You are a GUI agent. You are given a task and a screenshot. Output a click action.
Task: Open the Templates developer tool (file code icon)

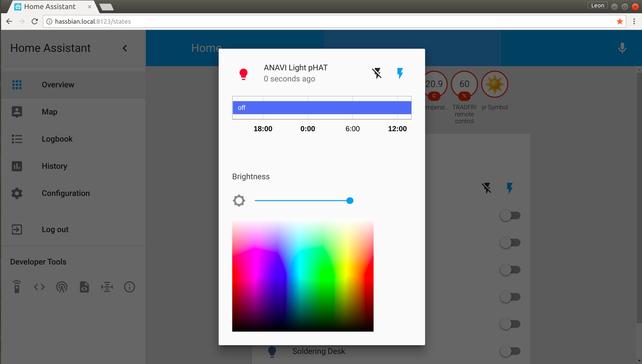(84, 287)
